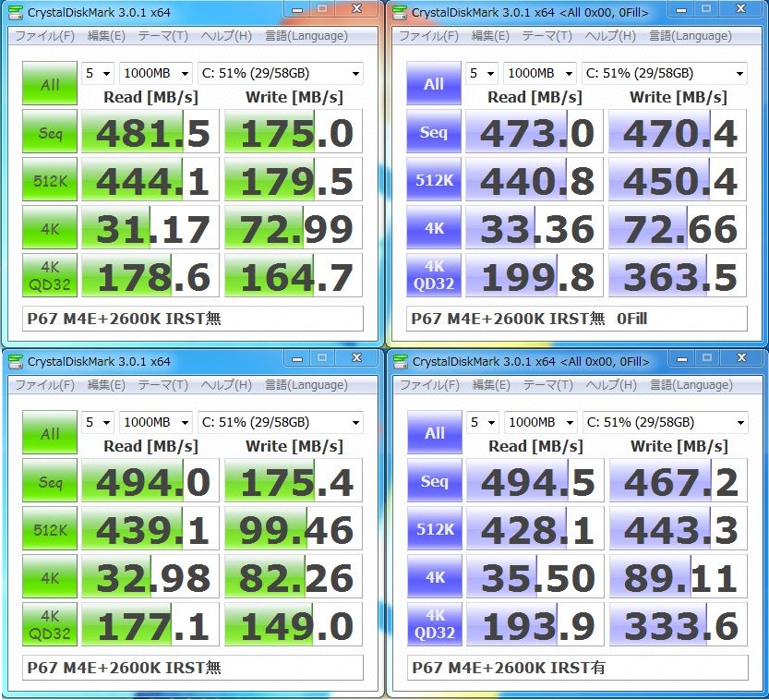This screenshot has width=769, height=700.
Task: Open 1000MB size dropdown in top-right window
Action: [x=540, y=74]
